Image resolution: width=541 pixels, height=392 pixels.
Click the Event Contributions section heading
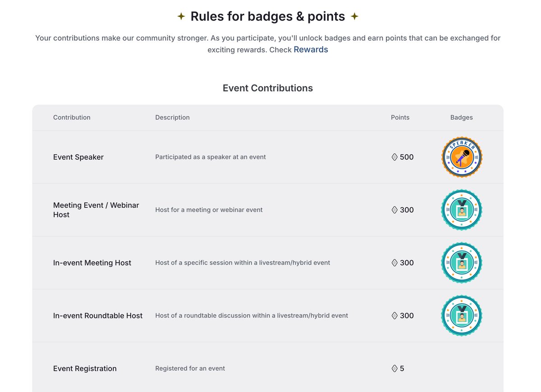(268, 88)
